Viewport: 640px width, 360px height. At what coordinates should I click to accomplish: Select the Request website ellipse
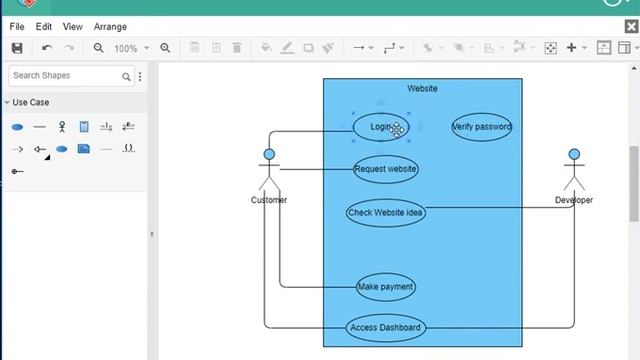coord(386,169)
